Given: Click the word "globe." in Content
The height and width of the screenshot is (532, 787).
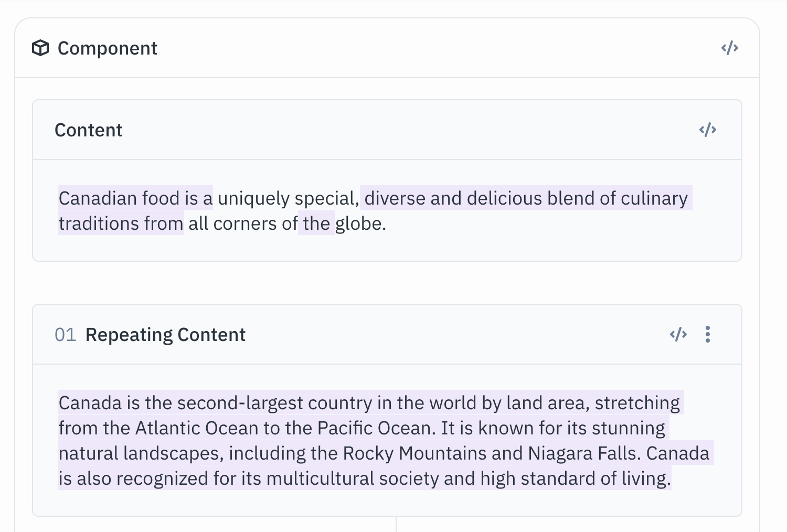Looking at the screenshot, I should [360, 224].
